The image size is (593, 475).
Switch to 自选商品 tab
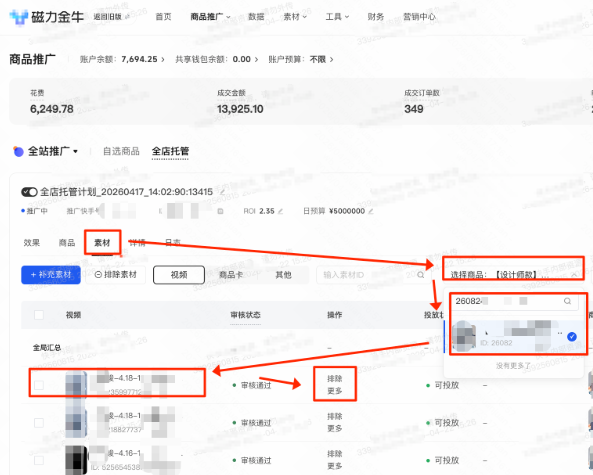coord(121,151)
